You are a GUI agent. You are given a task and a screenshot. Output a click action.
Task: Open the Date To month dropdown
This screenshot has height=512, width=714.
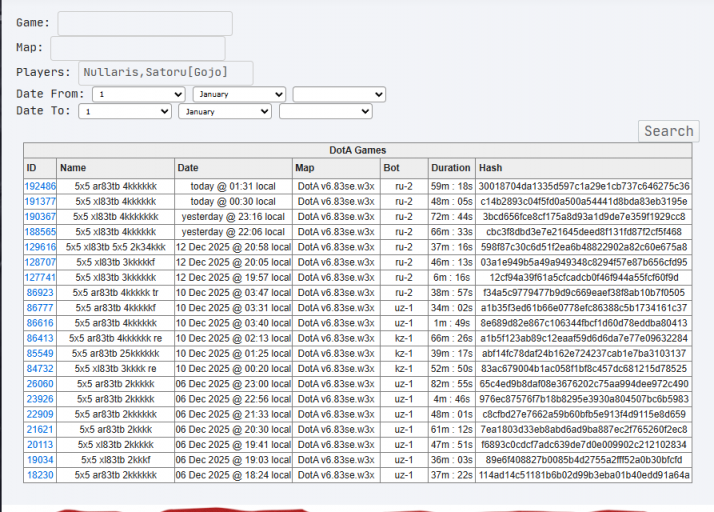[x=225, y=111]
